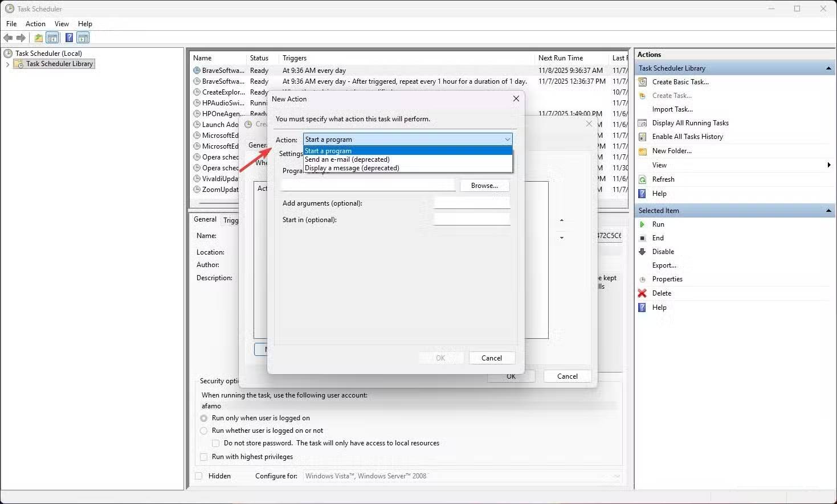Click the '11/7/2025 12:36:37 PM' next run time
The image size is (837, 504).
572,81
